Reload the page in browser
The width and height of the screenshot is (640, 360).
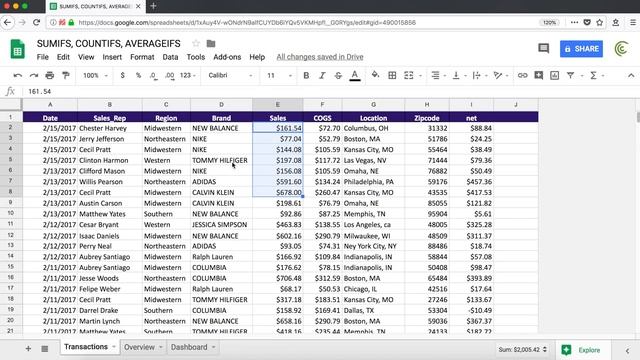(36, 22)
